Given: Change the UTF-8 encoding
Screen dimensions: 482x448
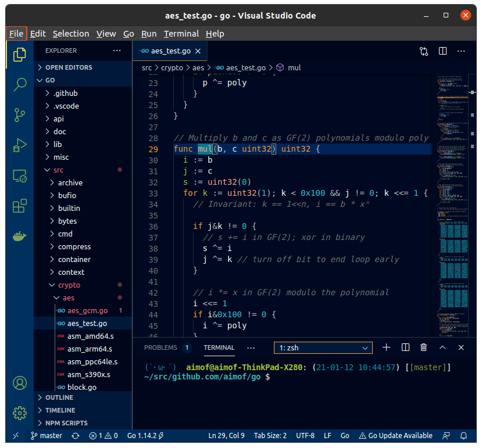Looking at the screenshot, I should click(305, 436).
